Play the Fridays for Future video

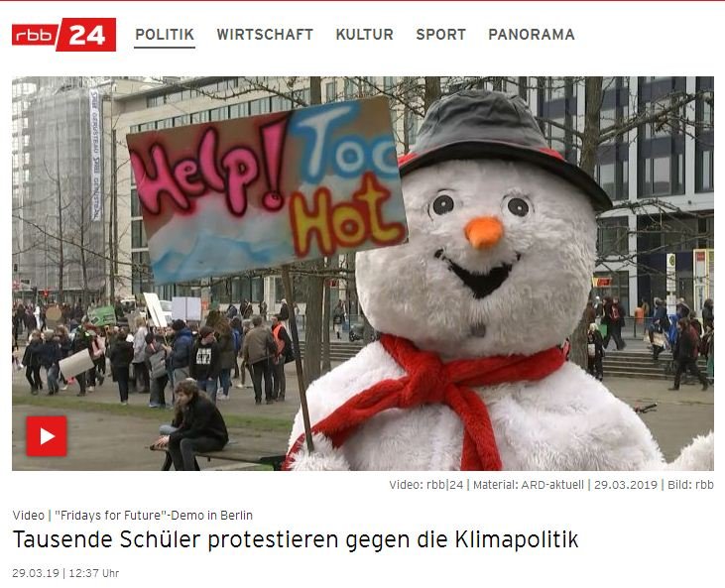(47, 436)
